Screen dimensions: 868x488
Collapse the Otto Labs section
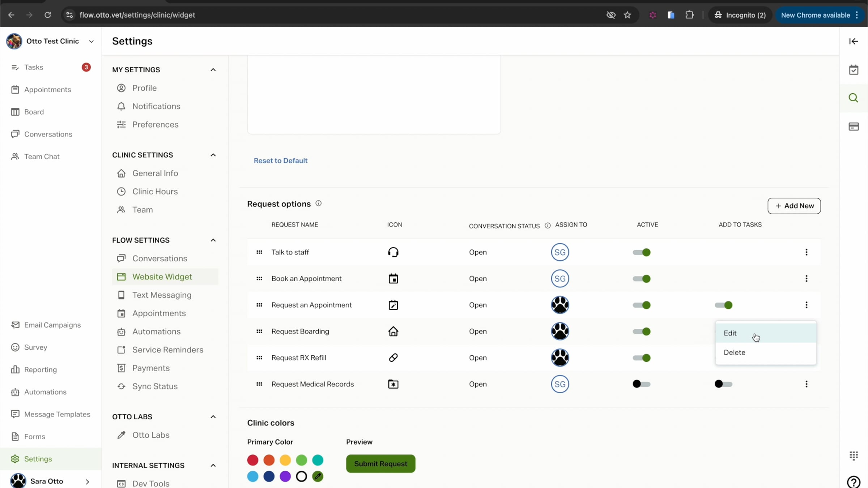tap(213, 417)
